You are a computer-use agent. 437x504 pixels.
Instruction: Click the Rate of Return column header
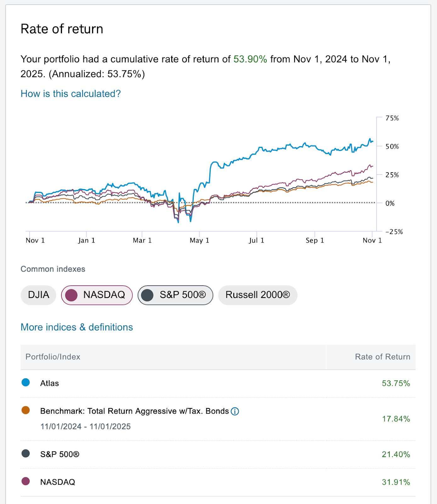pyautogui.click(x=382, y=357)
